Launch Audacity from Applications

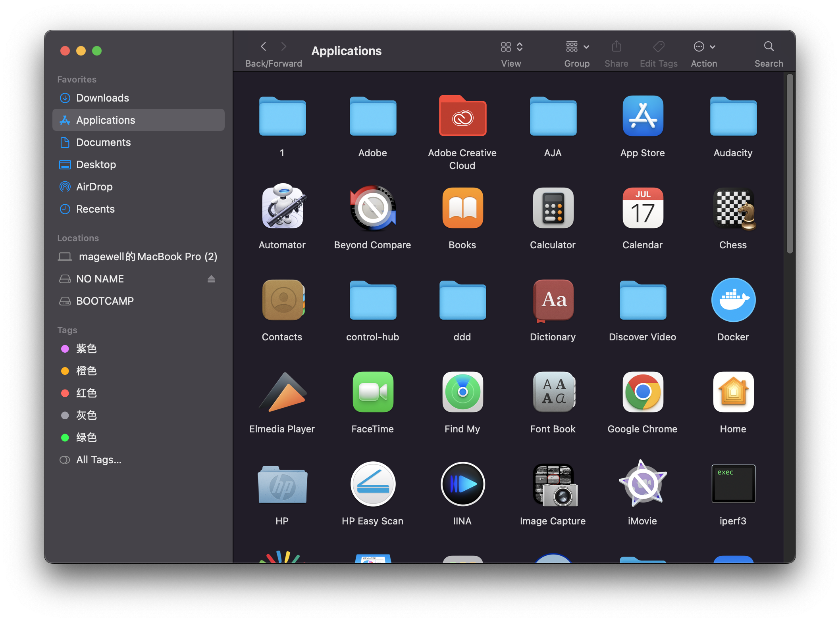732,116
